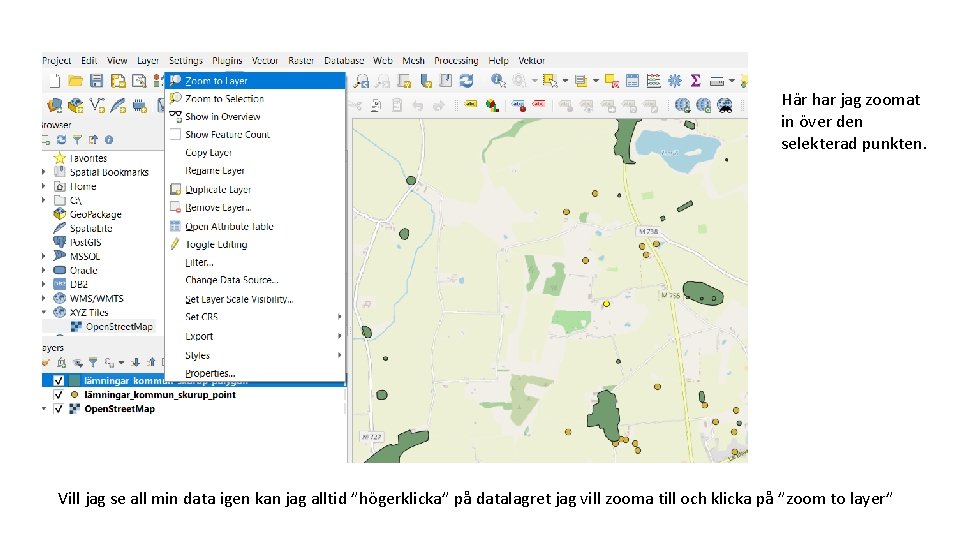The height and width of the screenshot is (540, 960).
Task: Click the Open Project folder icon
Action: pyautogui.click(x=74, y=81)
